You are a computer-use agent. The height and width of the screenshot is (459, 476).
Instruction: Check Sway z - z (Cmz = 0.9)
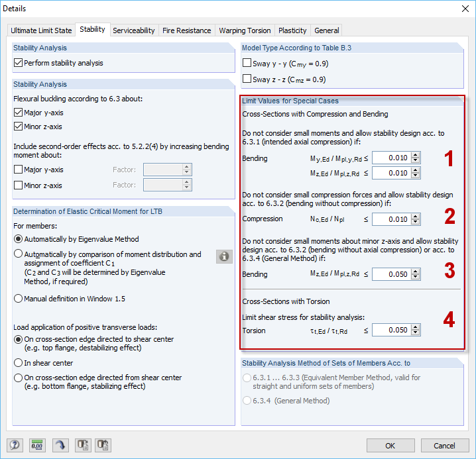tap(247, 79)
